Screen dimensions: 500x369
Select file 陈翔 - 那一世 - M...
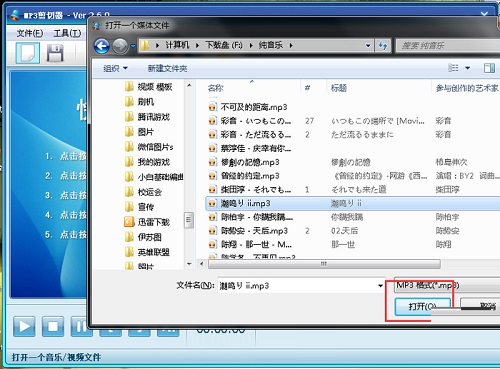[256, 244]
